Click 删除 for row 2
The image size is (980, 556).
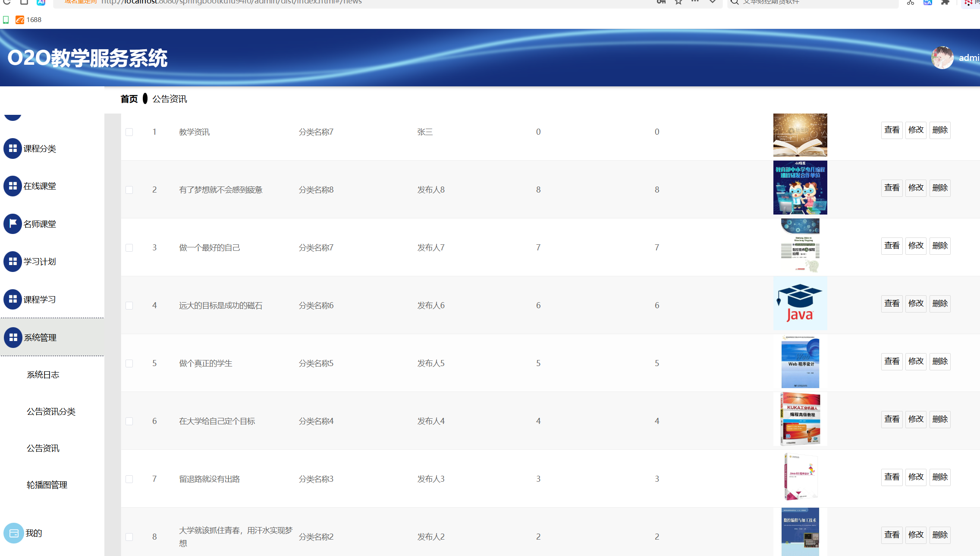[x=940, y=188]
